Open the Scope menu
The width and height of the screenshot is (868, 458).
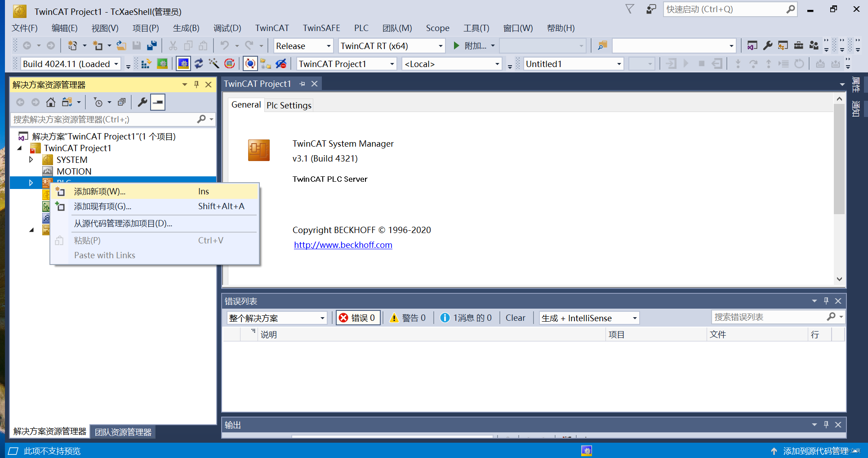[438, 28]
